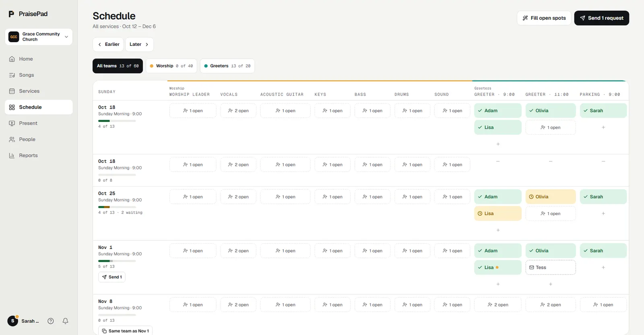Viewport: 644px width, 335px height.
Task: Add a parking volunteer for Oct 25
Action: 603,214
